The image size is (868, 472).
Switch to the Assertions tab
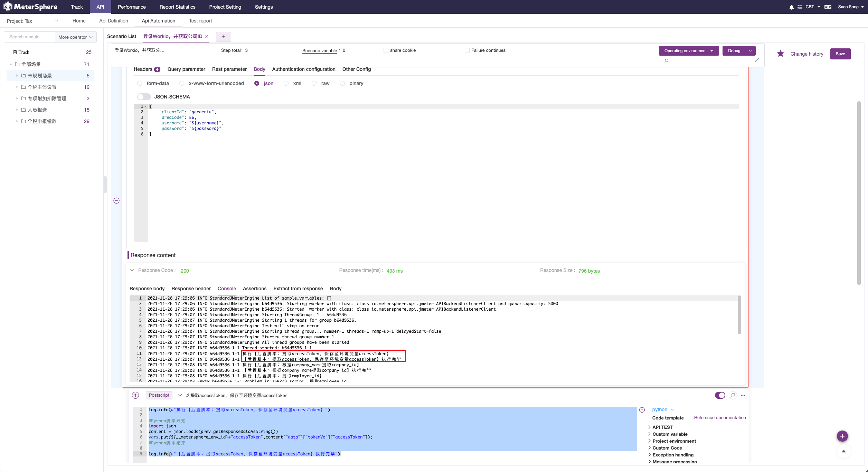coord(255,289)
